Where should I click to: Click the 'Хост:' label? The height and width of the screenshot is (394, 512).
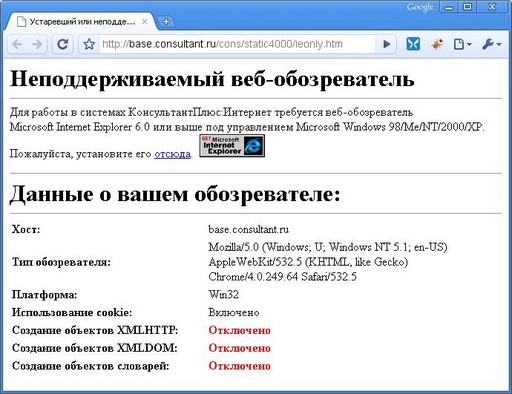[26, 229]
